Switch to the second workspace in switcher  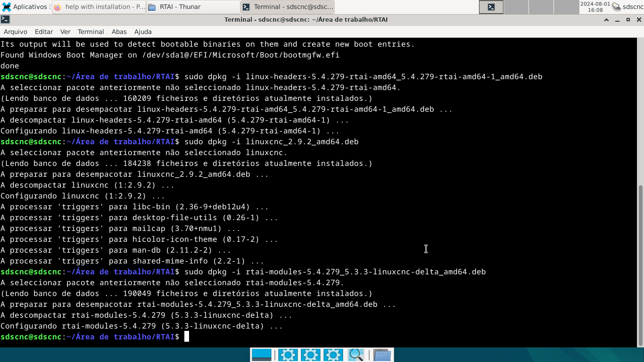(516, 7)
